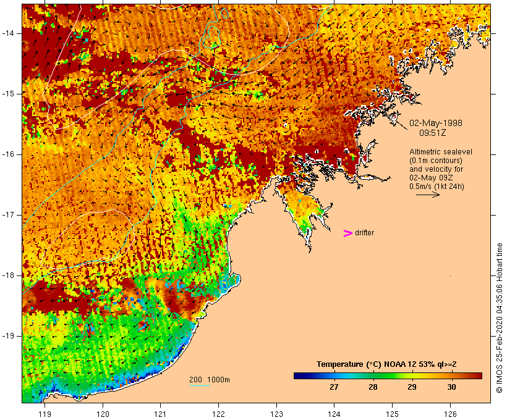This screenshot has height=420, width=507.
Task: Click the IMOS copyright timestamp text
Action: tap(499, 318)
